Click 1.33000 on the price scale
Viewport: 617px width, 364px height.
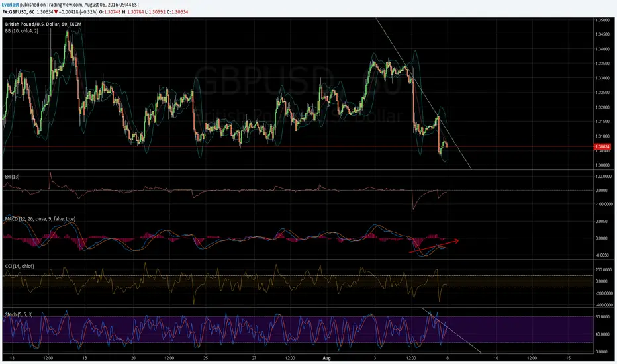tap(603, 78)
